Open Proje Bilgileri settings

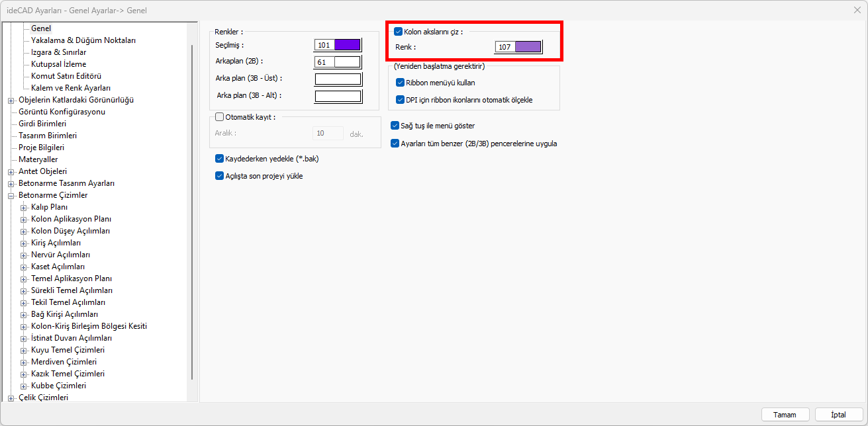point(41,148)
